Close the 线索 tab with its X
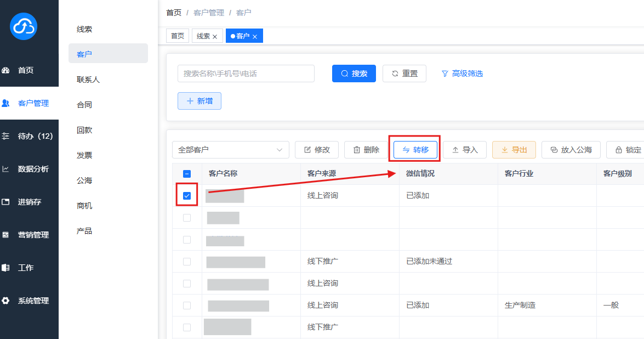This screenshot has height=339, width=644. 215,37
